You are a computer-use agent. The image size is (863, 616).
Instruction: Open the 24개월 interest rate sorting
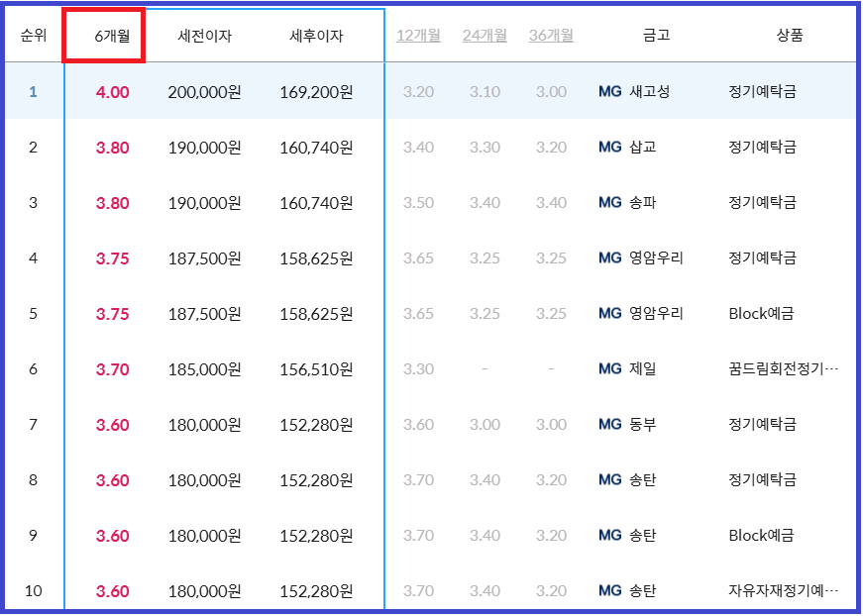pyautogui.click(x=483, y=33)
